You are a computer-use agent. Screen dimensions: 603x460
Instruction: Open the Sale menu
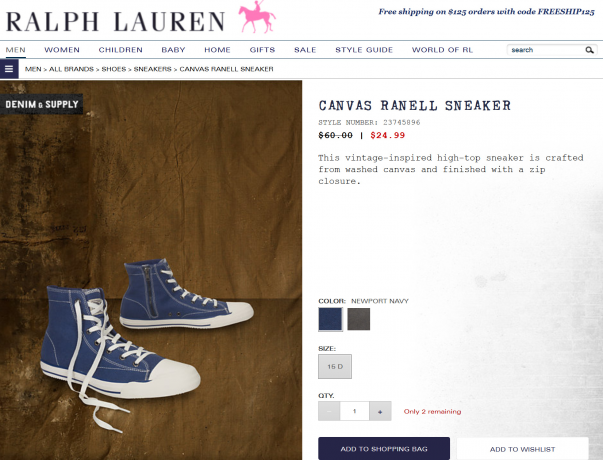[x=305, y=50]
